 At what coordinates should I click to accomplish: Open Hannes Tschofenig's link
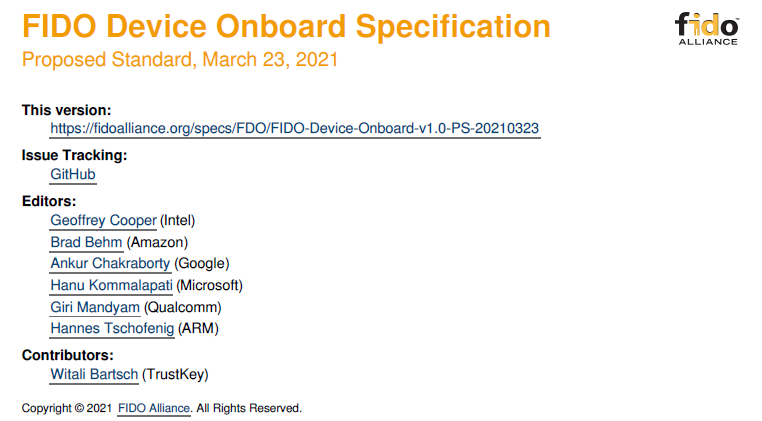(x=112, y=328)
